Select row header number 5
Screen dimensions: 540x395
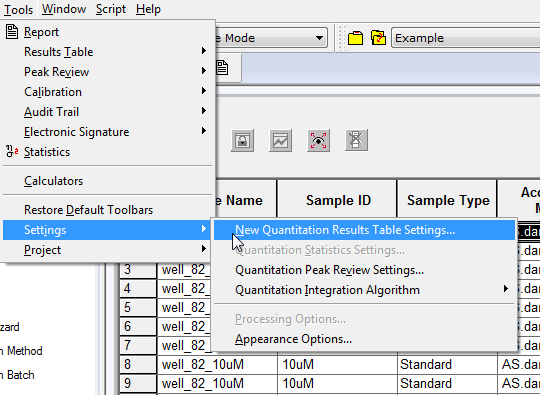[138, 307]
